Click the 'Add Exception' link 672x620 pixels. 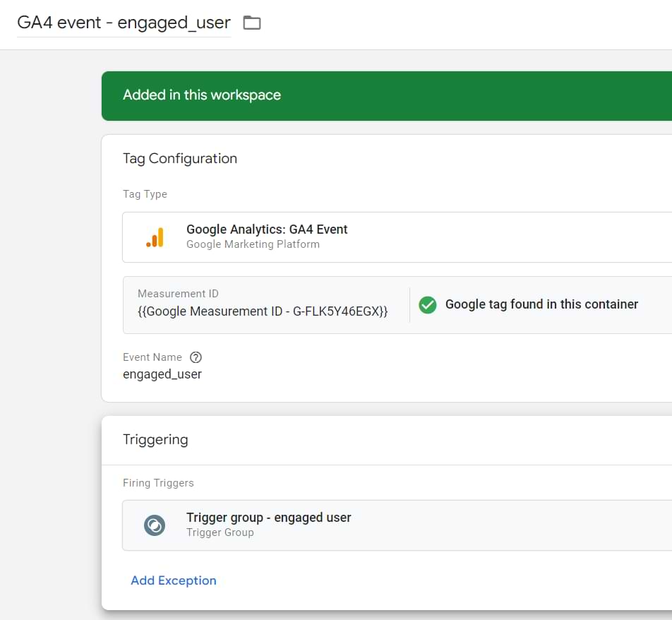(174, 580)
